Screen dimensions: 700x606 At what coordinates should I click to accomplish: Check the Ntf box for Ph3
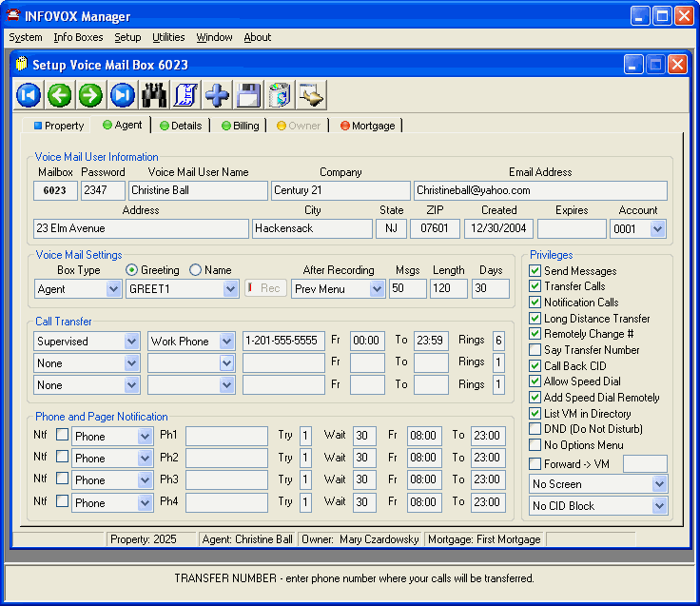tap(62, 479)
